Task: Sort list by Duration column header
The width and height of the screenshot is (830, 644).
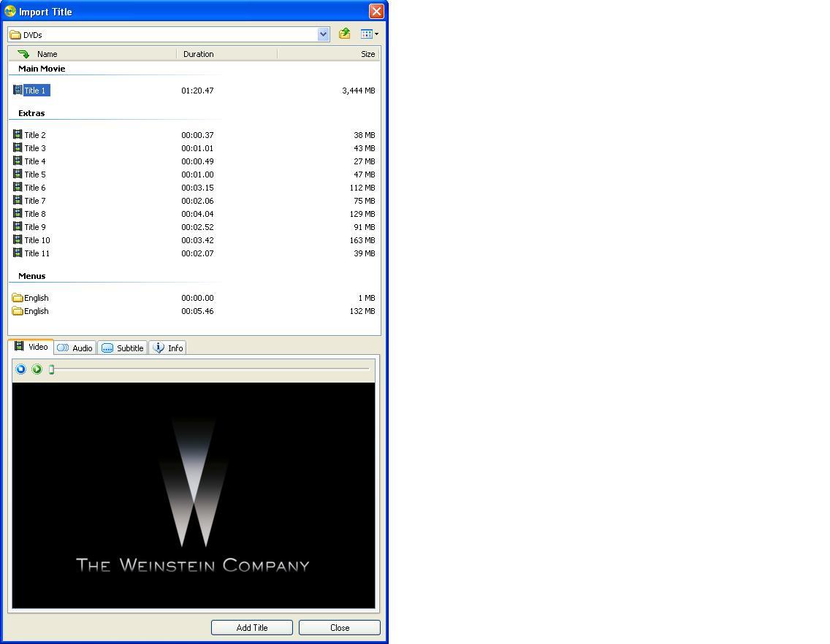Action: pyautogui.click(x=199, y=54)
